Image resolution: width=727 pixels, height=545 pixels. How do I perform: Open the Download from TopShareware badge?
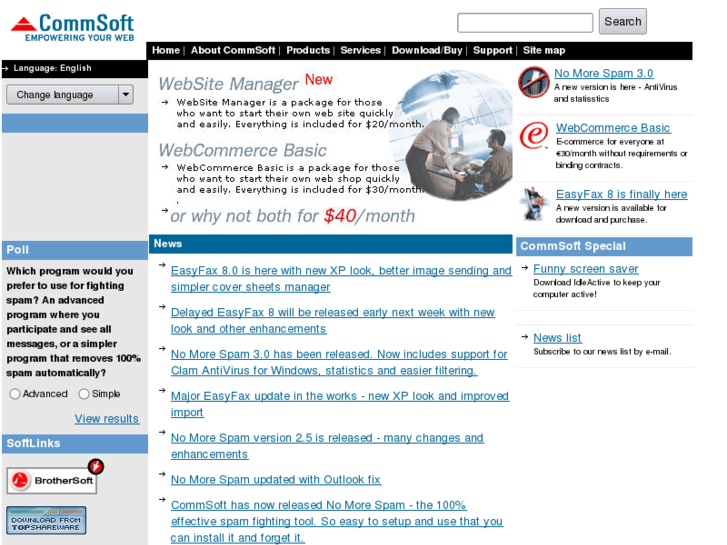click(x=46, y=520)
